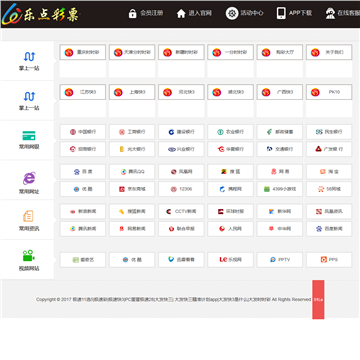Go to the 购彩大厅 button
The width and height of the screenshot is (360, 360).
(x=280, y=52)
